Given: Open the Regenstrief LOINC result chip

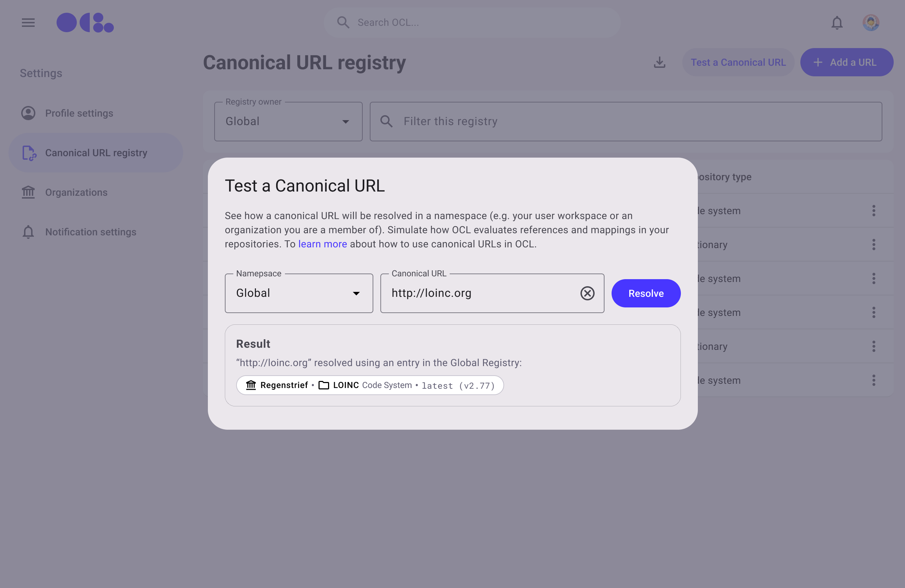Looking at the screenshot, I should coord(370,386).
